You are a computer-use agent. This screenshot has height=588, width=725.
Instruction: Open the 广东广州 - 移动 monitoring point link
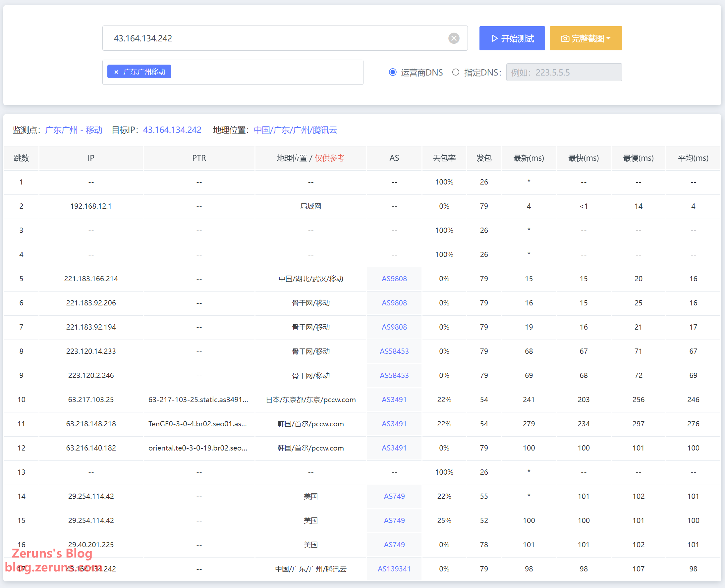click(74, 130)
